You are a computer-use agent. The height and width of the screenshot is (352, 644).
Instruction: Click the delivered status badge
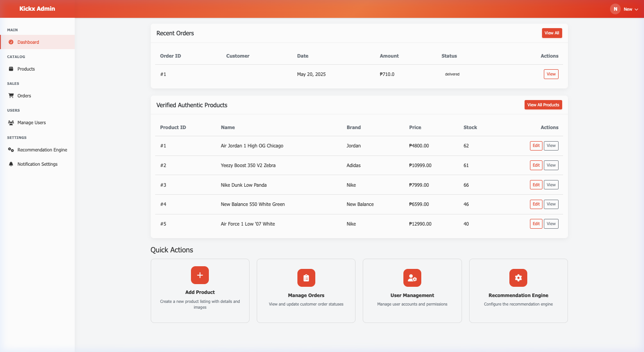click(452, 74)
